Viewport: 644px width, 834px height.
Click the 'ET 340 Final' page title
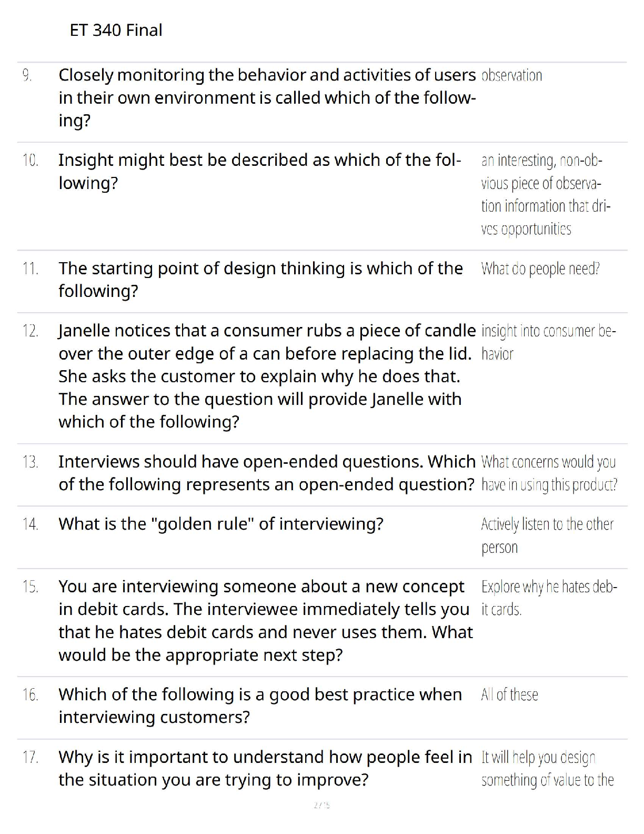pos(116,30)
